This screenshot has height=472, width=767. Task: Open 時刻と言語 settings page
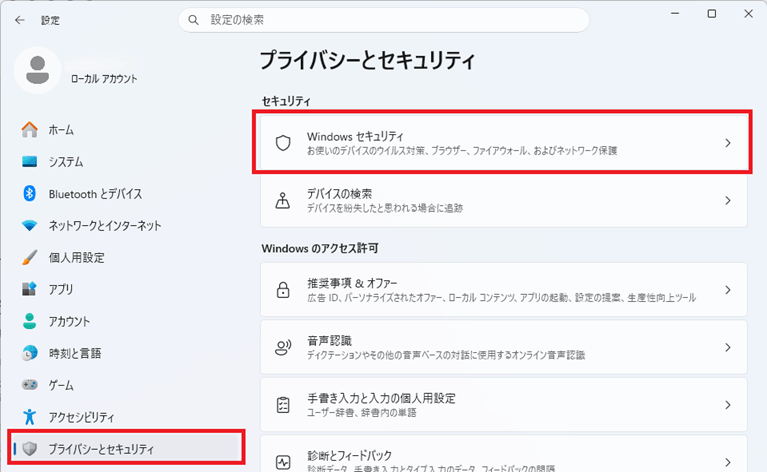pos(126,353)
